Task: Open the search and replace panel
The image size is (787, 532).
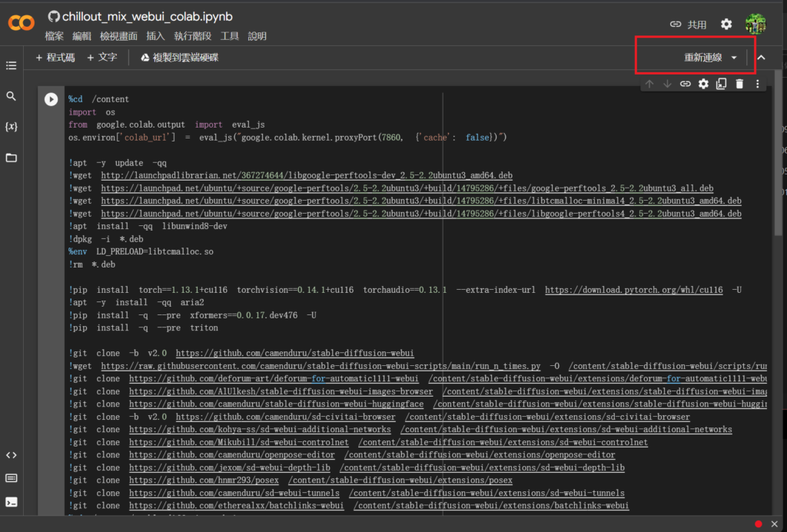Action: coord(11,96)
